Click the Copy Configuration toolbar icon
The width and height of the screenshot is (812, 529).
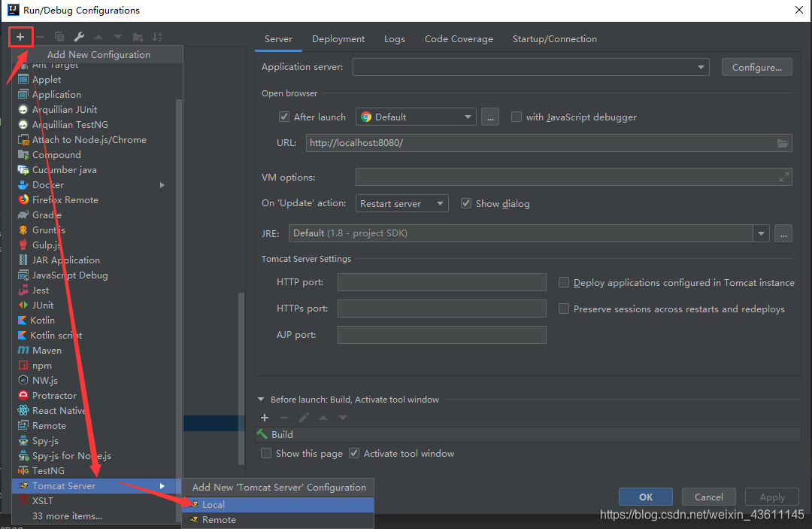[59, 37]
